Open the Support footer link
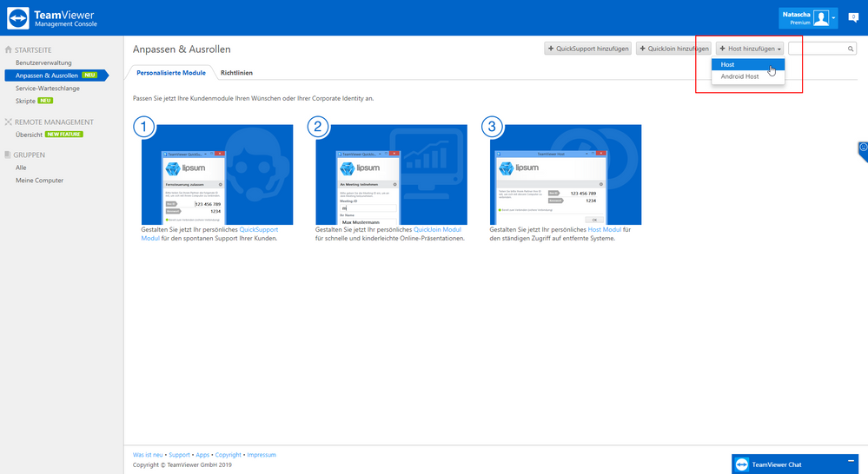The image size is (868, 474). point(179,455)
